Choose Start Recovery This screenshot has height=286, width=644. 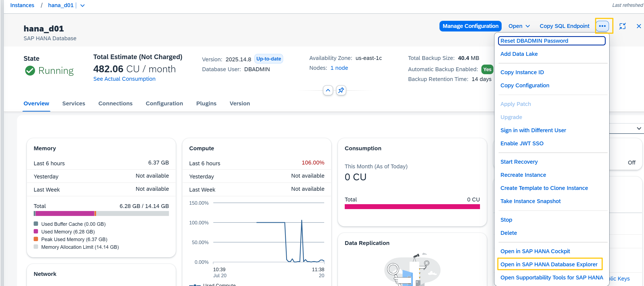pos(519,162)
